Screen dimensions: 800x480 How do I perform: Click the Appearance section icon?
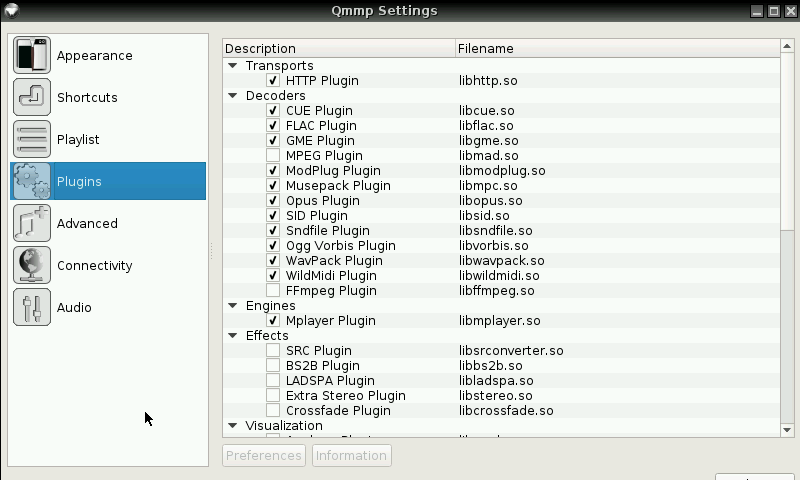[32, 55]
